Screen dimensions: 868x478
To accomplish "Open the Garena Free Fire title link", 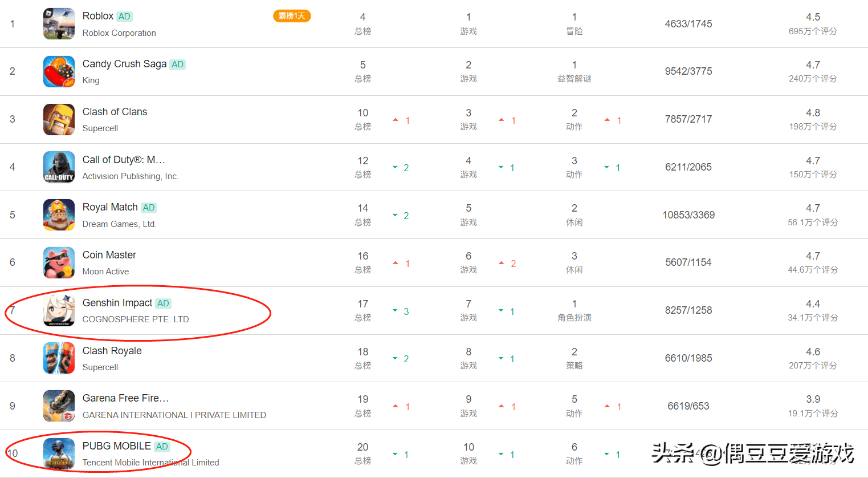I will 125,398.
